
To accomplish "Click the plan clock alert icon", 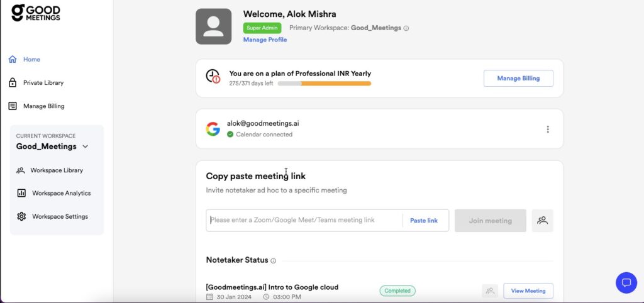I will pos(213,77).
